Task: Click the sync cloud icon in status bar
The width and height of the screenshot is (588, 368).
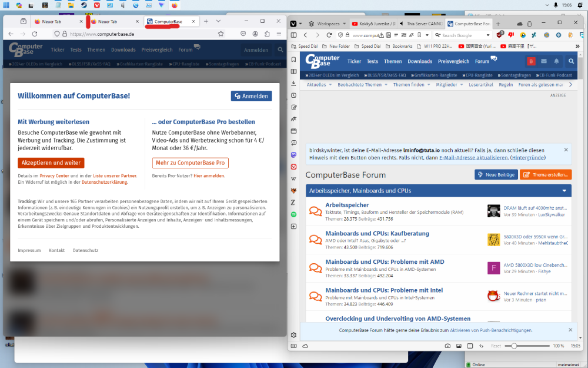Action: point(305,346)
